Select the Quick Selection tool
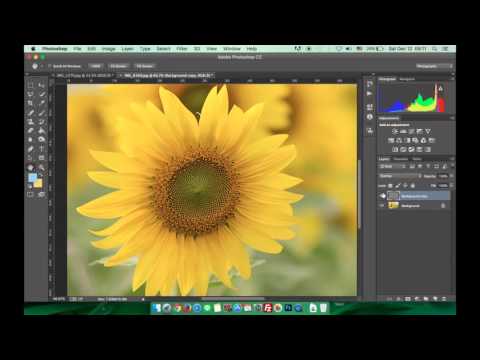The image size is (480, 360). tap(41, 94)
